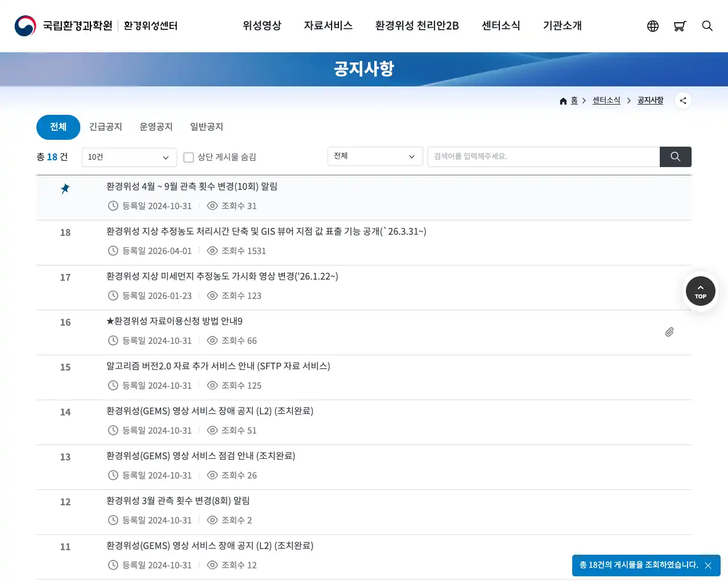This screenshot has width=728, height=582.
Task: Open row 14 GEMS 영상 서비스 장애 공지
Action: coord(210,411)
